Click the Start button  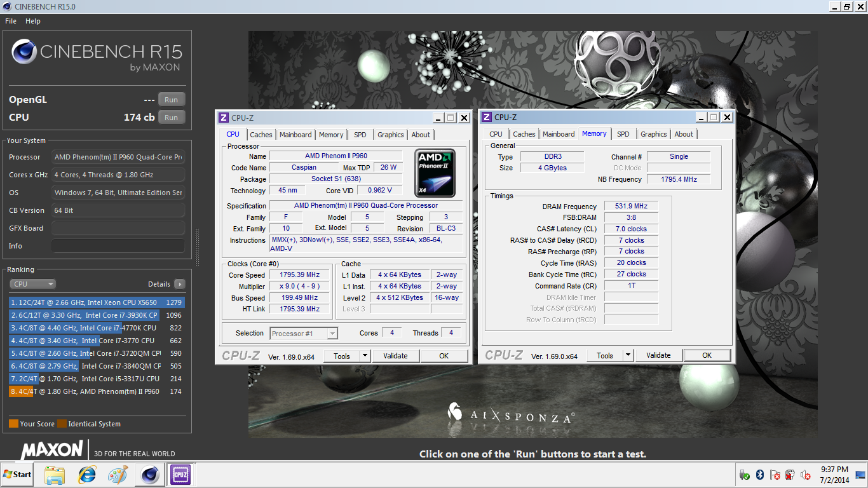pos(17,474)
